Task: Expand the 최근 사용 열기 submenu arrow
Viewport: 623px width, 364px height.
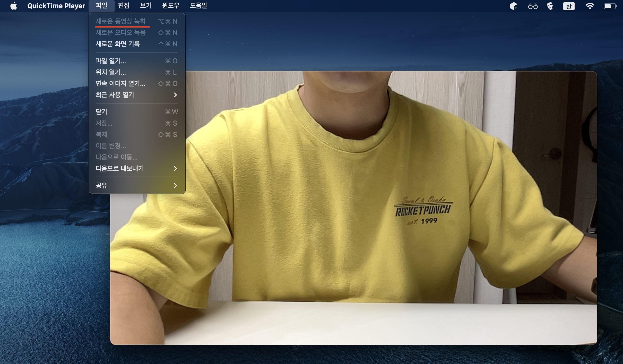Action: [175, 95]
